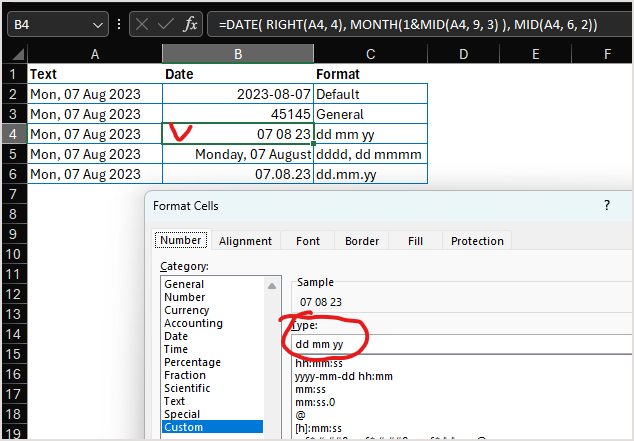Click the Type input field

pos(463,344)
